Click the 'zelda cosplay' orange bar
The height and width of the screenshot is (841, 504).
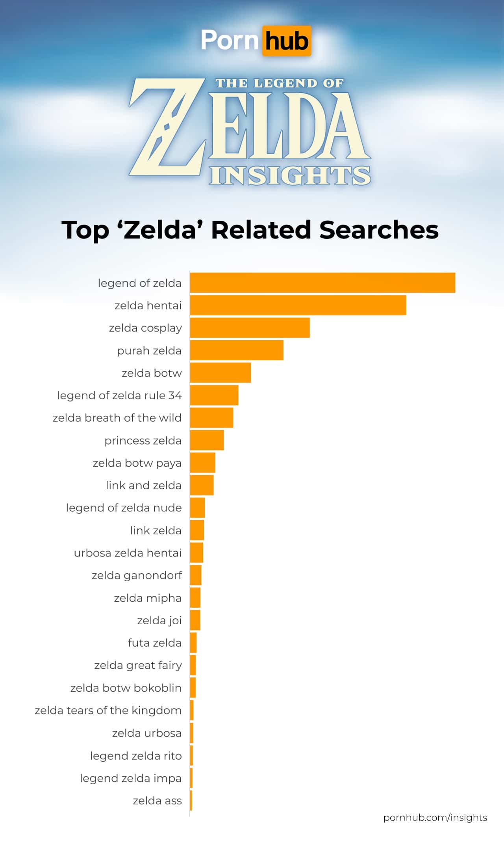point(250,328)
